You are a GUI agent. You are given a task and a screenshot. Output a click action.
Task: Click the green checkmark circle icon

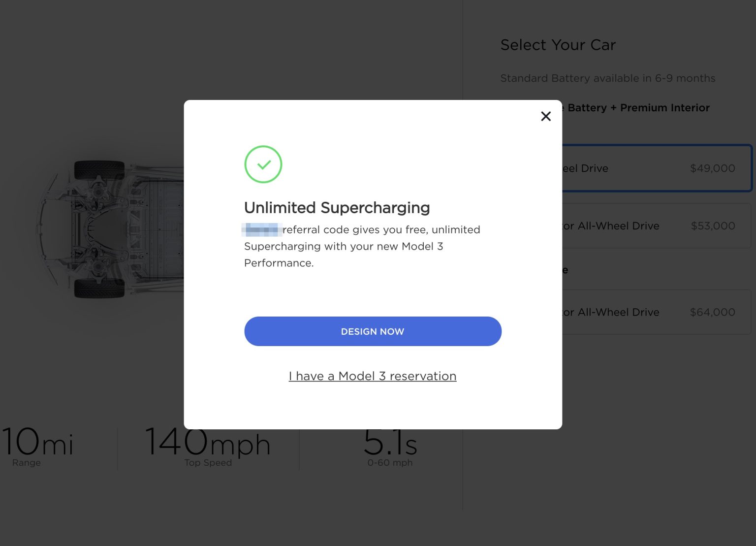(263, 164)
